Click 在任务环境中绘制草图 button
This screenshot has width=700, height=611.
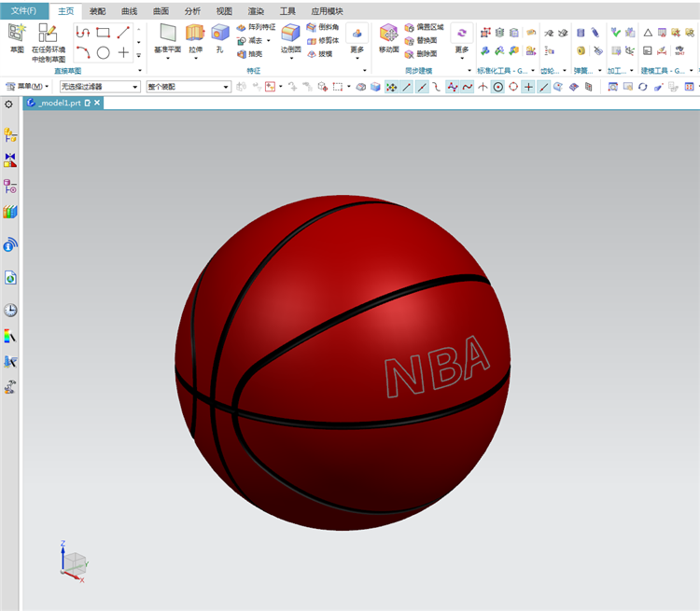click(x=49, y=42)
